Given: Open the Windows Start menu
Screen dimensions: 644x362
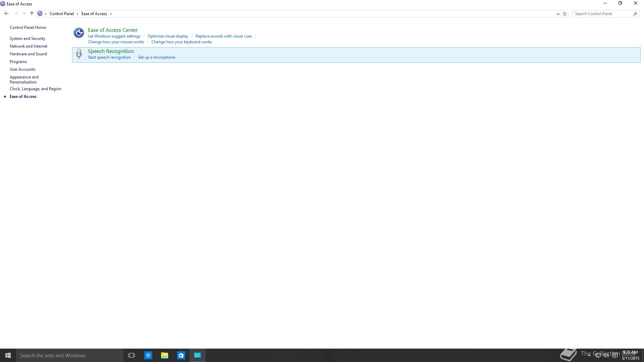Looking at the screenshot, I should click(x=8, y=355).
